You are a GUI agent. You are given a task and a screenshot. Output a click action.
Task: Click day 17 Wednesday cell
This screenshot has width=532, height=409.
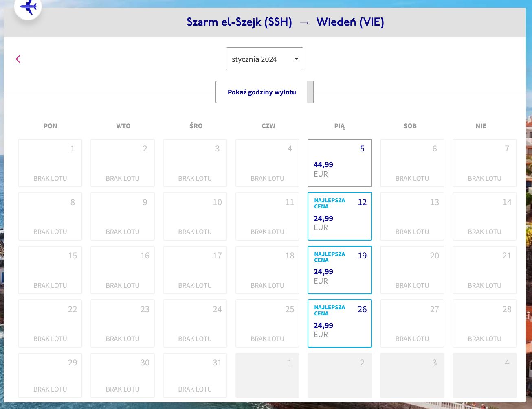point(195,270)
